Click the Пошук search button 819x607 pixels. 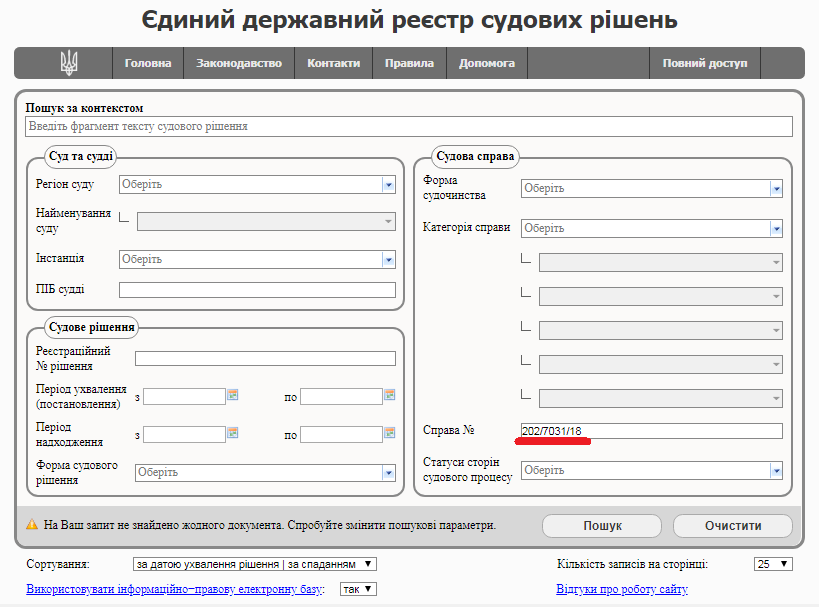(x=602, y=525)
